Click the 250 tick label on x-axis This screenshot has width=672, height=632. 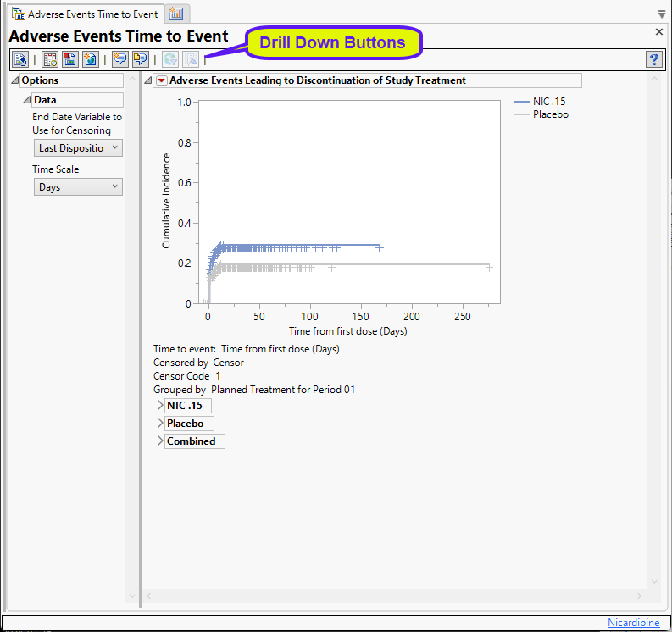click(463, 317)
